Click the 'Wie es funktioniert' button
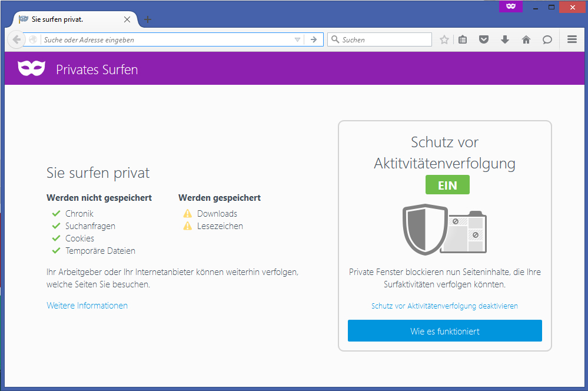588x391 pixels. (x=445, y=330)
